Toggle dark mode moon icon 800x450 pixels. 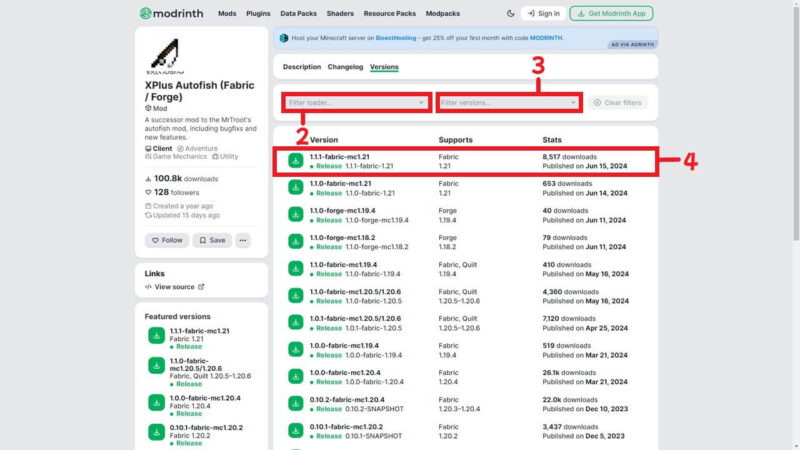point(511,14)
